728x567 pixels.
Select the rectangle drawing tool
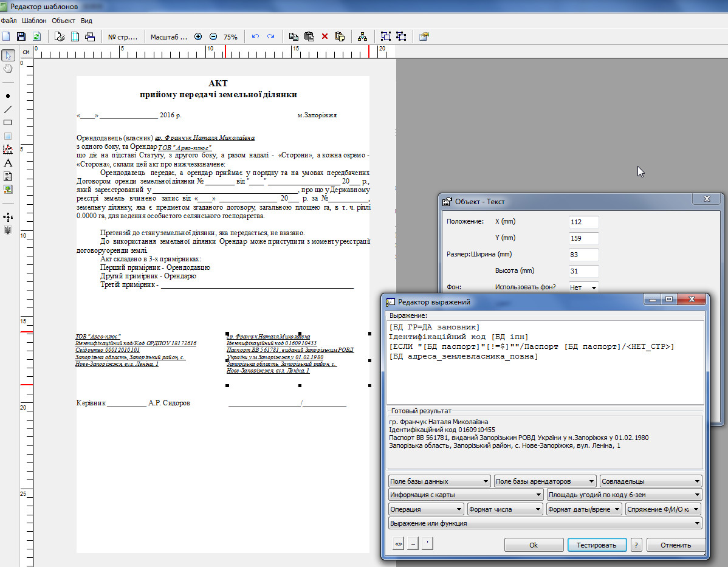(x=8, y=123)
